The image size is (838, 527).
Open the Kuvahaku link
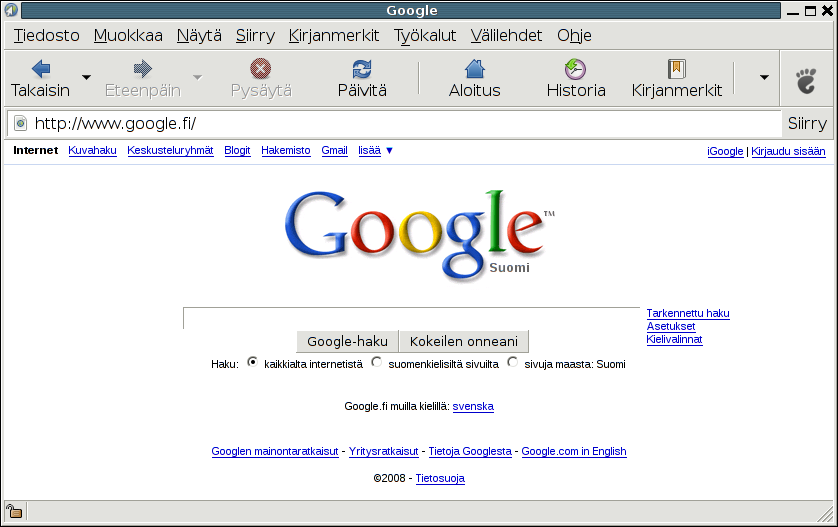point(92,151)
